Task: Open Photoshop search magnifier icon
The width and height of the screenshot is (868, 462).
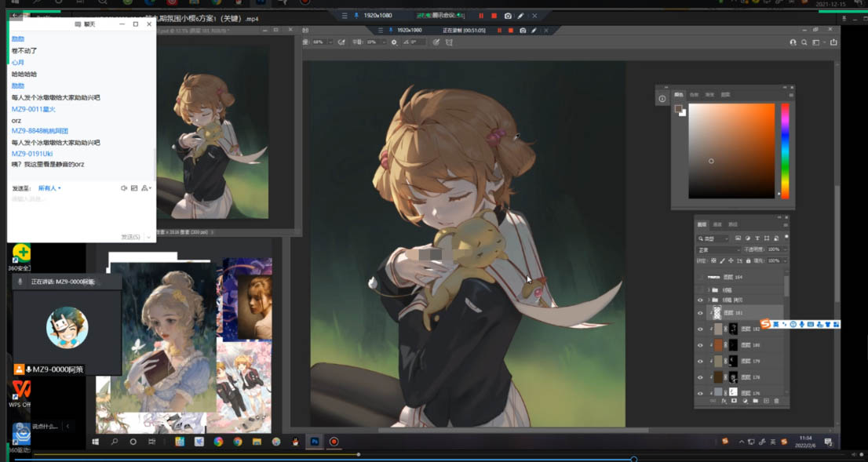Action: coord(804,42)
